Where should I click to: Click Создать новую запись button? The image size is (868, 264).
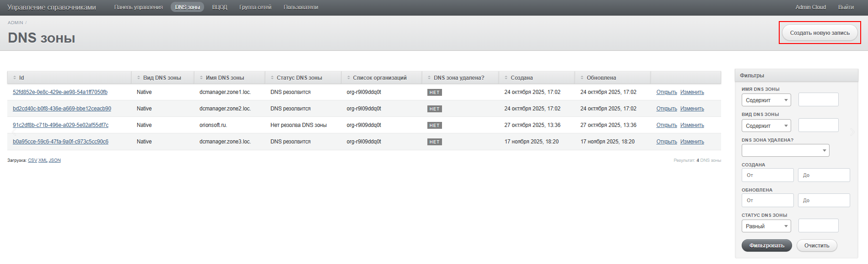(819, 33)
